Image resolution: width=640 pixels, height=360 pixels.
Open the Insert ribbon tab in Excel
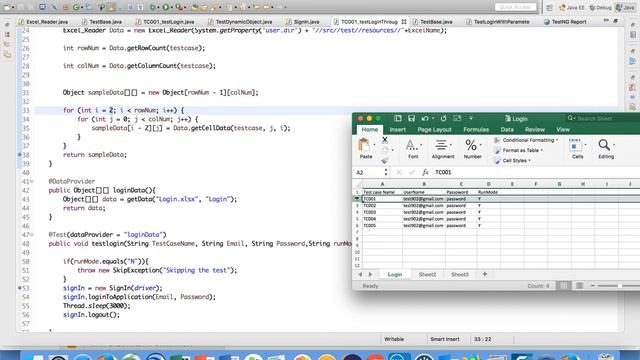point(397,129)
